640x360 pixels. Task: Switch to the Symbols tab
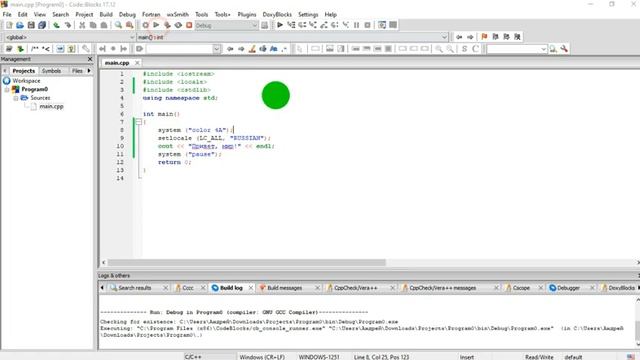click(51, 71)
